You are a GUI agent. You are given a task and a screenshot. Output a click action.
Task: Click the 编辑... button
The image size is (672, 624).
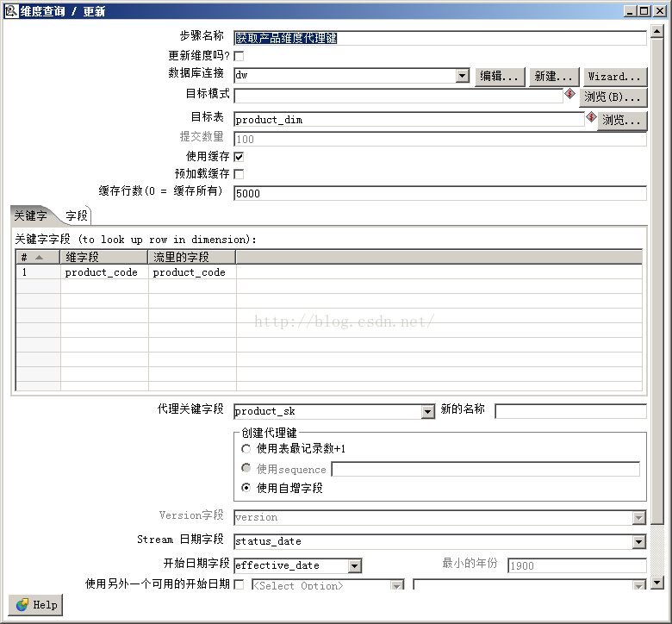500,77
